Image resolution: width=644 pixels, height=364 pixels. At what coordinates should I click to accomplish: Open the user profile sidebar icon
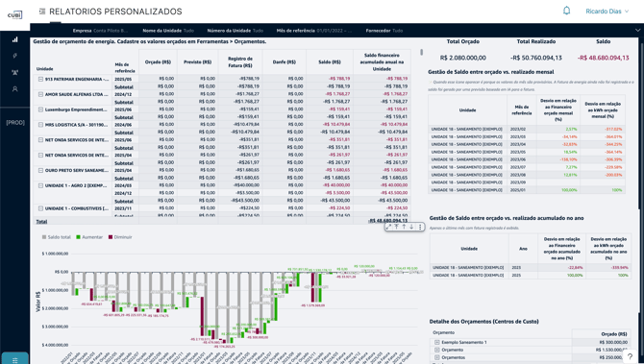tap(14, 88)
